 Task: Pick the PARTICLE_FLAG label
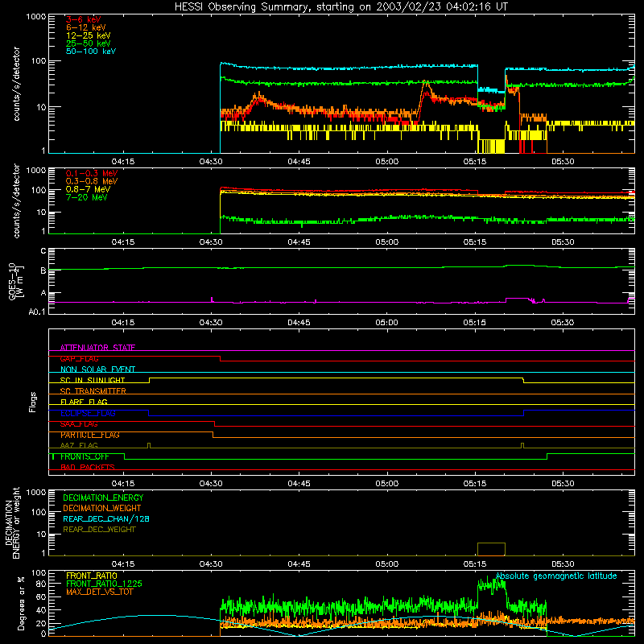click(90, 435)
